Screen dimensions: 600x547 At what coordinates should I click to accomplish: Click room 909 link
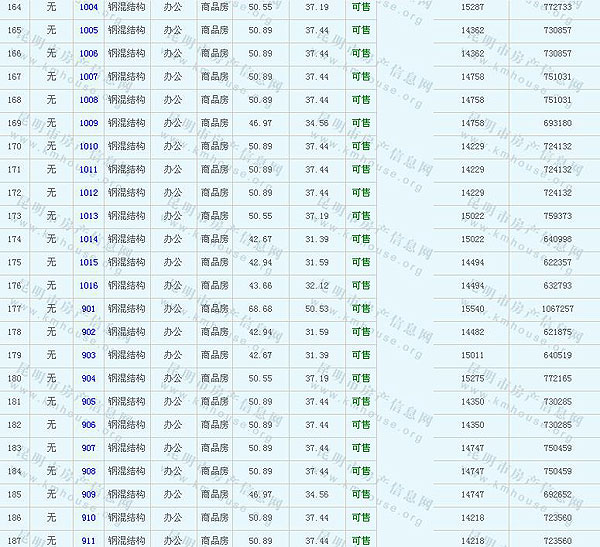click(x=89, y=494)
